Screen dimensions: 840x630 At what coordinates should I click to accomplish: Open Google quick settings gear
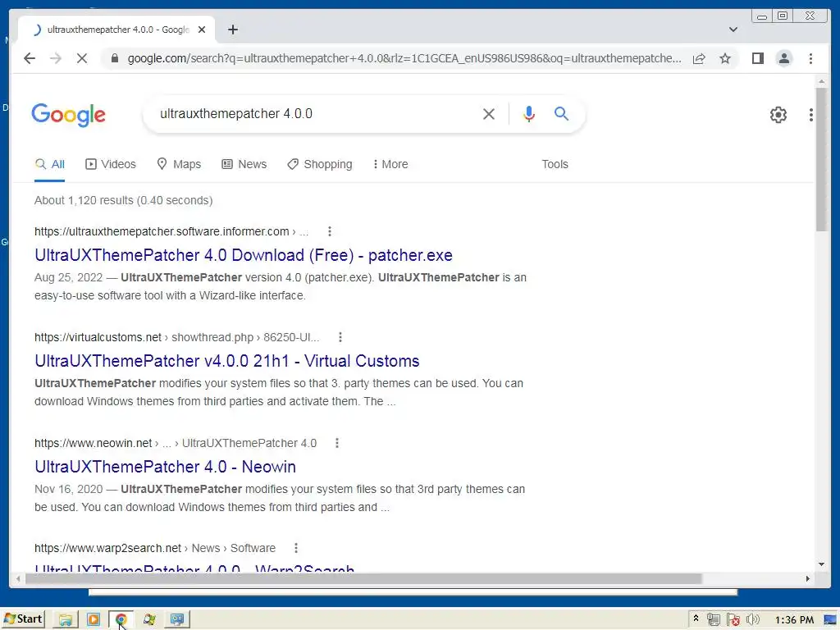[x=778, y=115]
